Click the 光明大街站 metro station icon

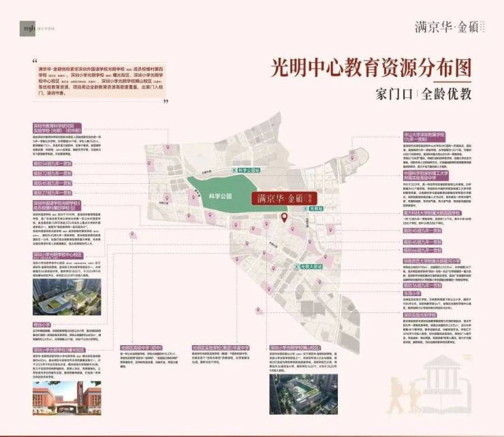tap(297, 268)
